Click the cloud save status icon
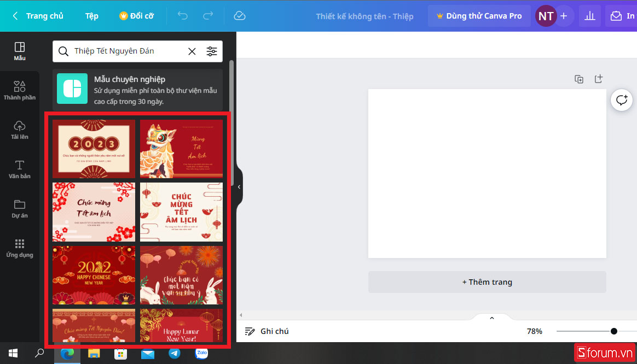 pos(239,16)
